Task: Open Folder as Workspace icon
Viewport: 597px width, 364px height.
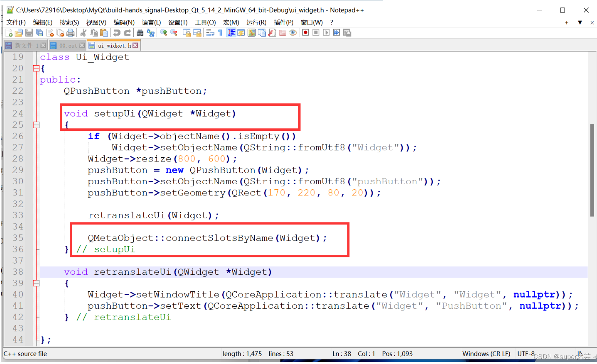Action: click(x=283, y=33)
